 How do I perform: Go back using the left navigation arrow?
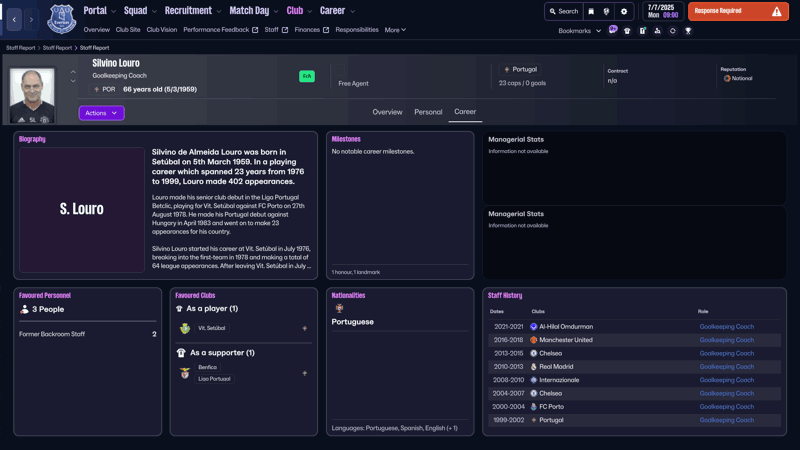[14, 19]
